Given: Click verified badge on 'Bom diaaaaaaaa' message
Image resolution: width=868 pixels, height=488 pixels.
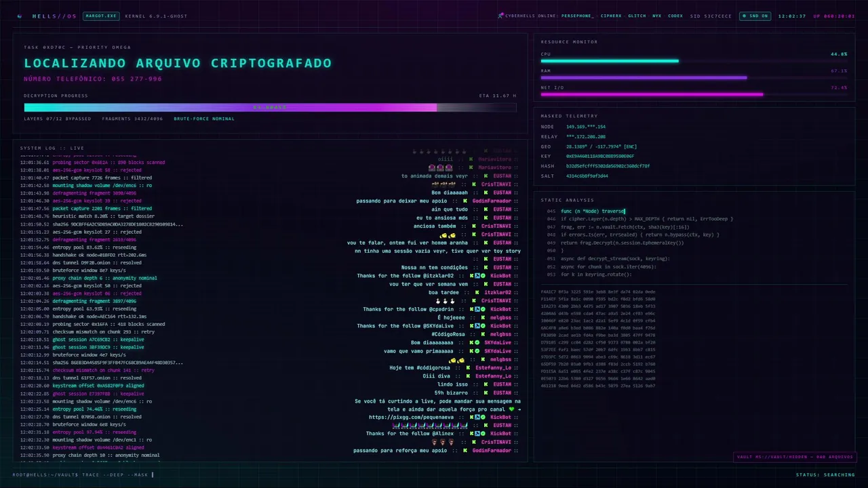Looking at the screenshot, I should pos(477,342).
